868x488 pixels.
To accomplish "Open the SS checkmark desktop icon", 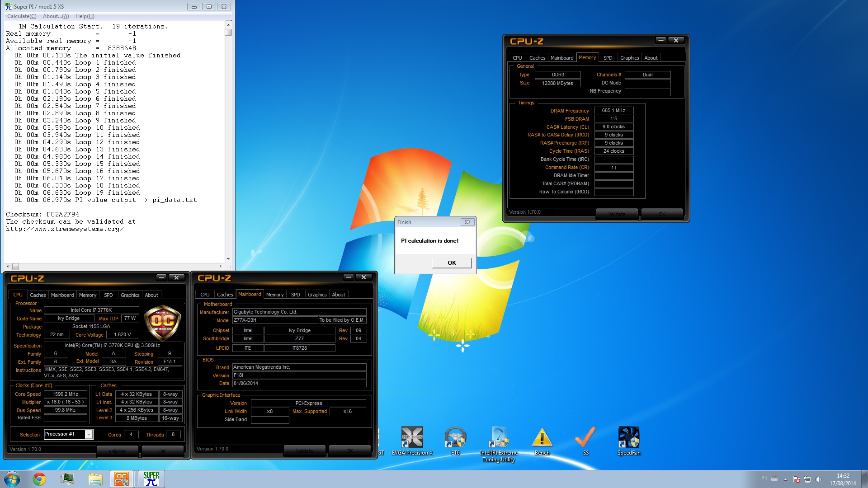I will tap(585, 441).
